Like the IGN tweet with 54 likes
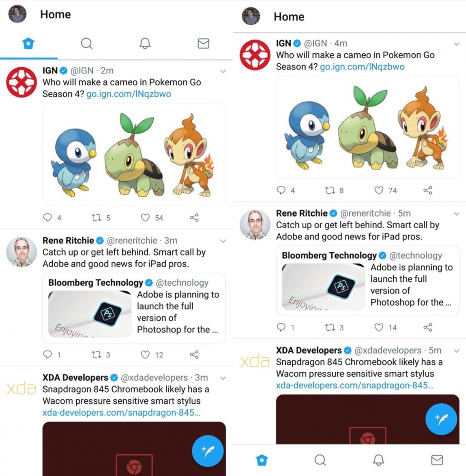This screenshot has width=466, height=476. click(145, 218)
